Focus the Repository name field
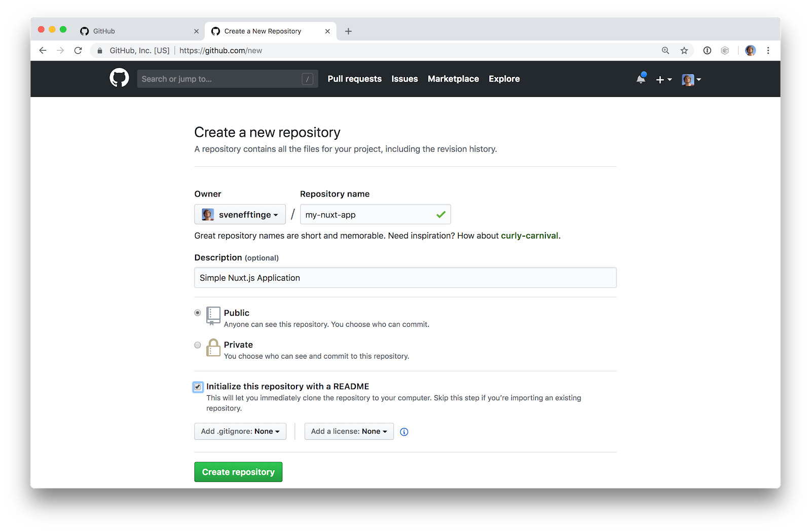Image resolution: width=811 pixels, height=532 pixels. pos(376,214)
